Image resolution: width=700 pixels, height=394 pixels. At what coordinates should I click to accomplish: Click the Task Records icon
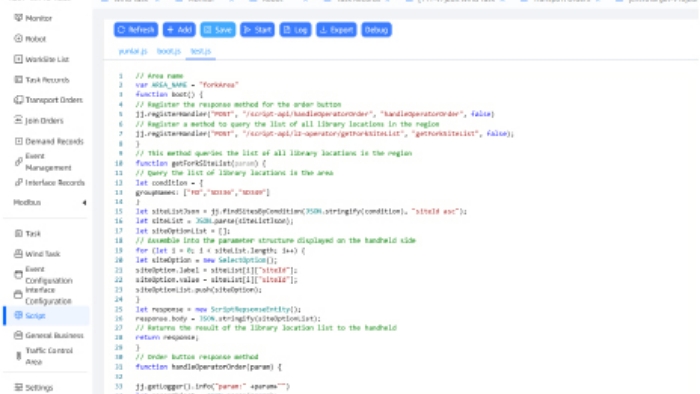click(x=18, y=79)
